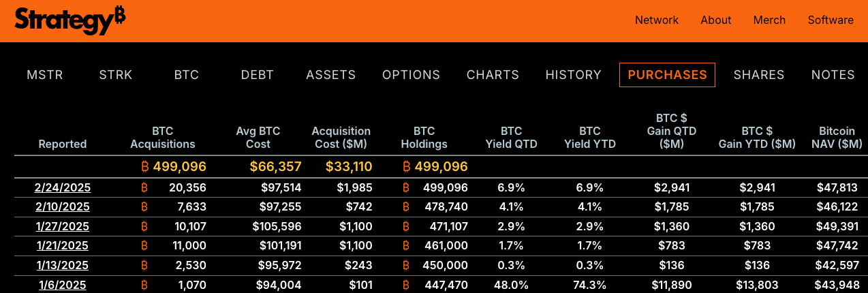
Task: Open the Network page link
Action: tap(657, 20)
